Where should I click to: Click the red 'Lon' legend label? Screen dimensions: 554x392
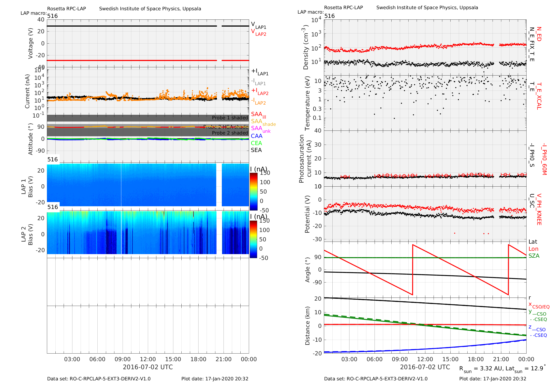(533, 249)
